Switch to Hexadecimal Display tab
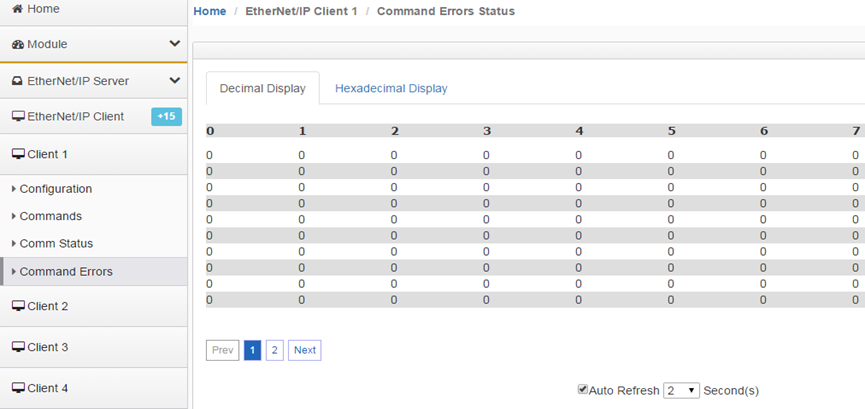 pos(391,88)
